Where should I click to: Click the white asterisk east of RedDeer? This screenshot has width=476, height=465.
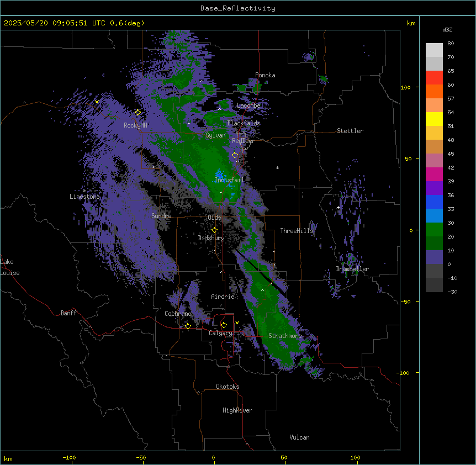pyautogui.click(x=277, y=167)
